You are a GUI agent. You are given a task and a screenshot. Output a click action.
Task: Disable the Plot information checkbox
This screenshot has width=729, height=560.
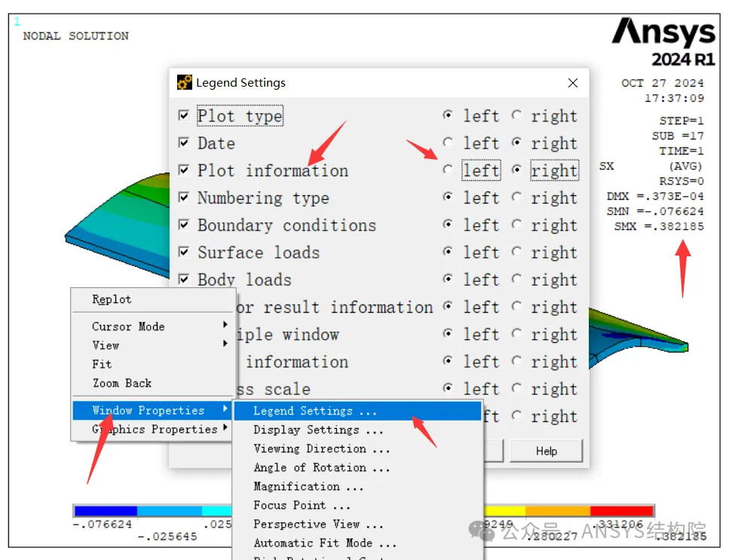184,170
